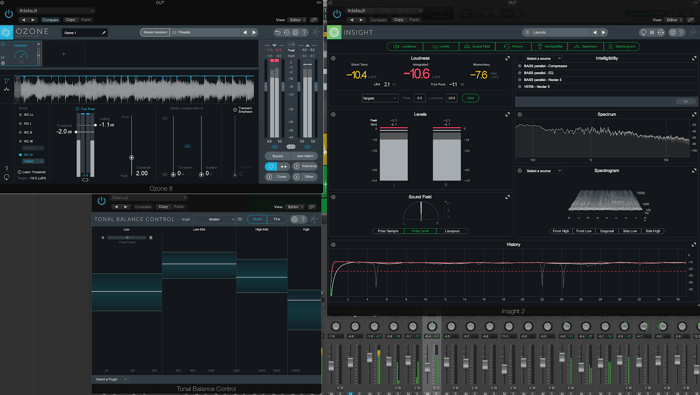Screen dimensions: 700x395
Task: Open the #default preset dropdown in Ozone window
Action: [56, 10]
